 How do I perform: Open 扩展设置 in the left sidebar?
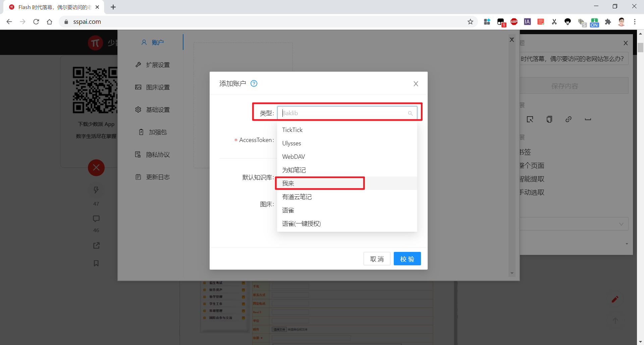point(157,65)
